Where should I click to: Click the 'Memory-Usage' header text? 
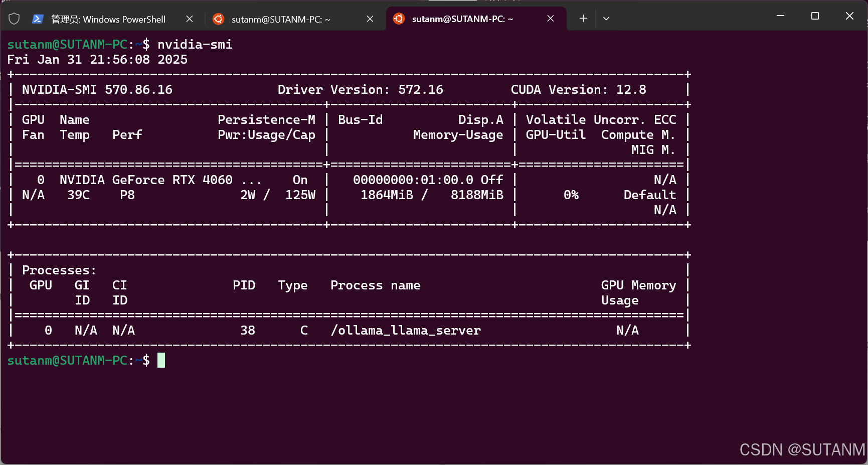pos(458,135)
